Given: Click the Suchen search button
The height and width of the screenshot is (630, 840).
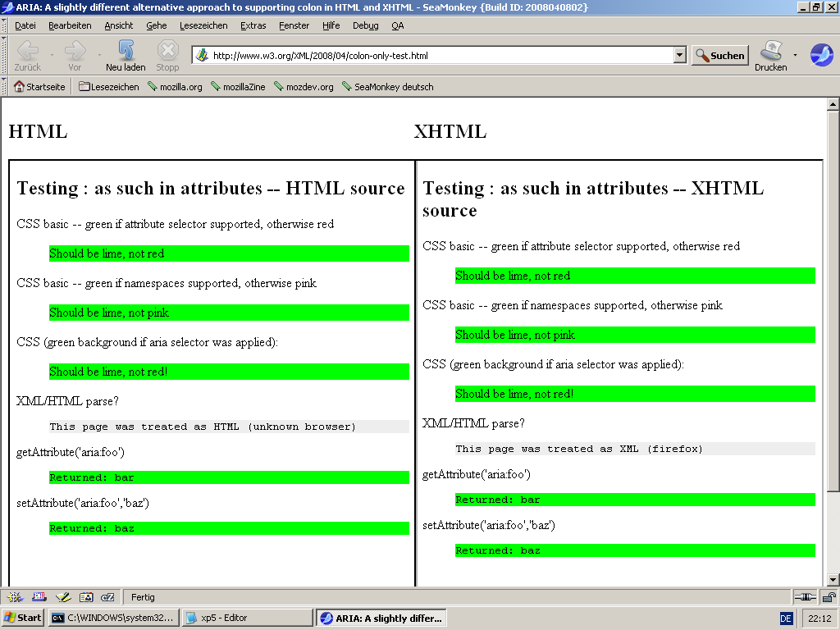Looking at the screenshot, I should [720, 55].
